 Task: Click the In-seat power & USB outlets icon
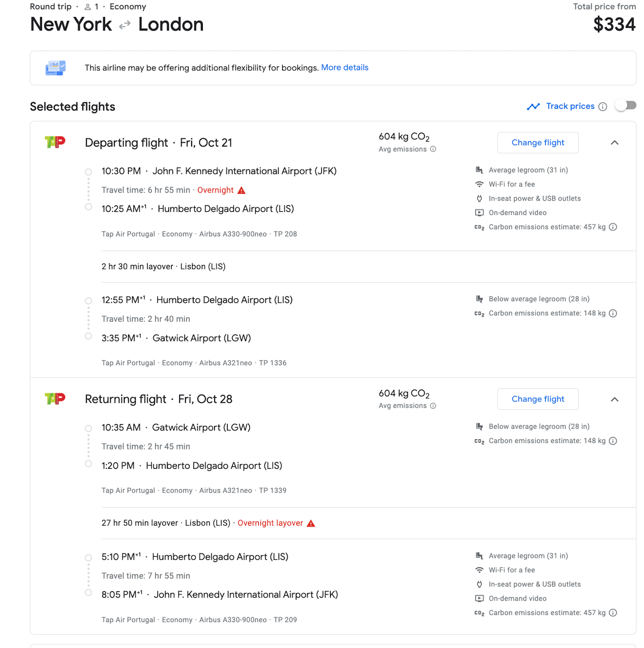point(479,198)
